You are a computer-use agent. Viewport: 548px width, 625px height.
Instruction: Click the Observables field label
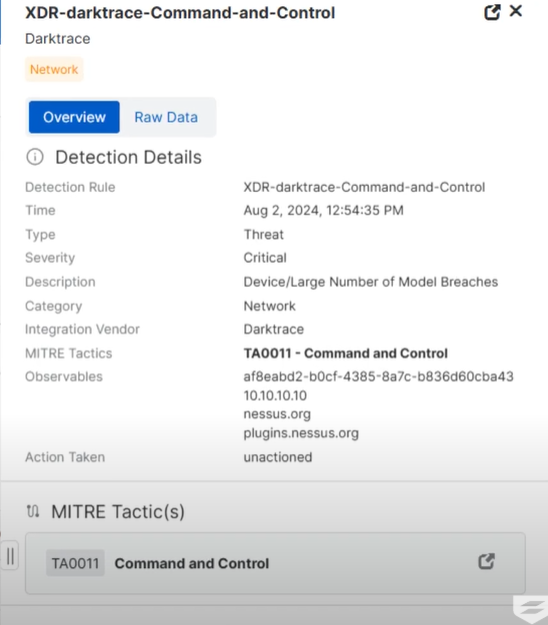(64, 376)
